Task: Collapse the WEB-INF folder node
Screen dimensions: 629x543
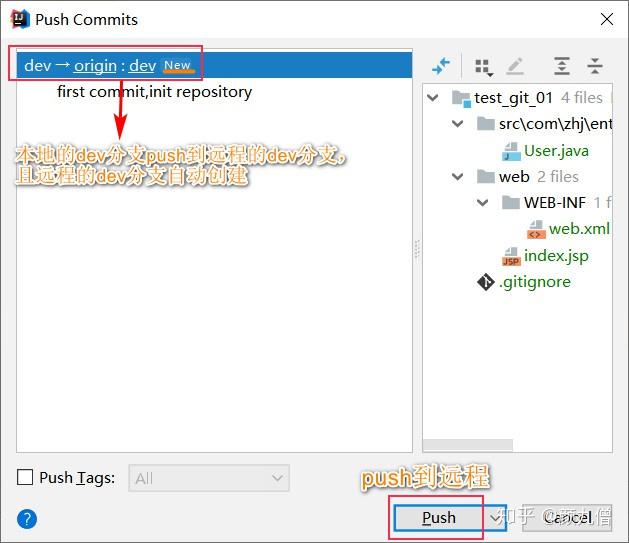Action: point(482,203)
